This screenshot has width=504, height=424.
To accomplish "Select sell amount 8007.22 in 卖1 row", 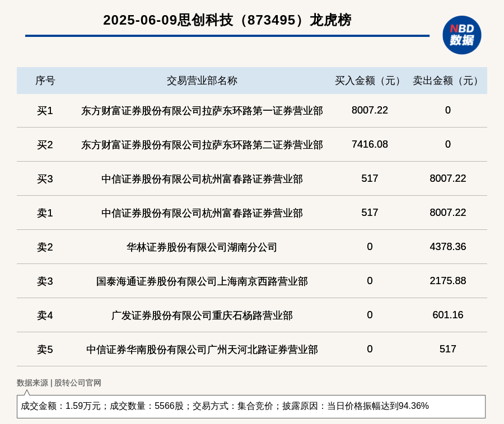I will tap(448, 213).
